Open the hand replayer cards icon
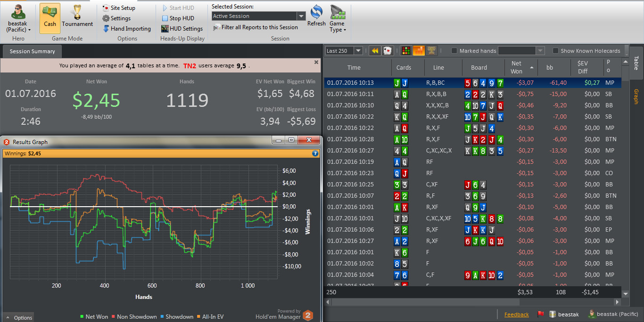 tap(388, 51)
